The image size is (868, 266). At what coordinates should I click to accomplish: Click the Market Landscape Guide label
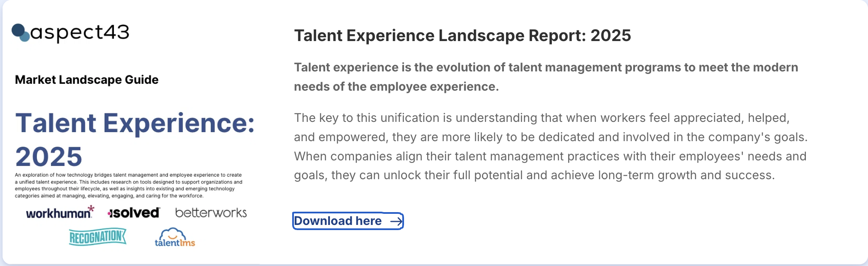pyautogui.click(x=87, y=80)
